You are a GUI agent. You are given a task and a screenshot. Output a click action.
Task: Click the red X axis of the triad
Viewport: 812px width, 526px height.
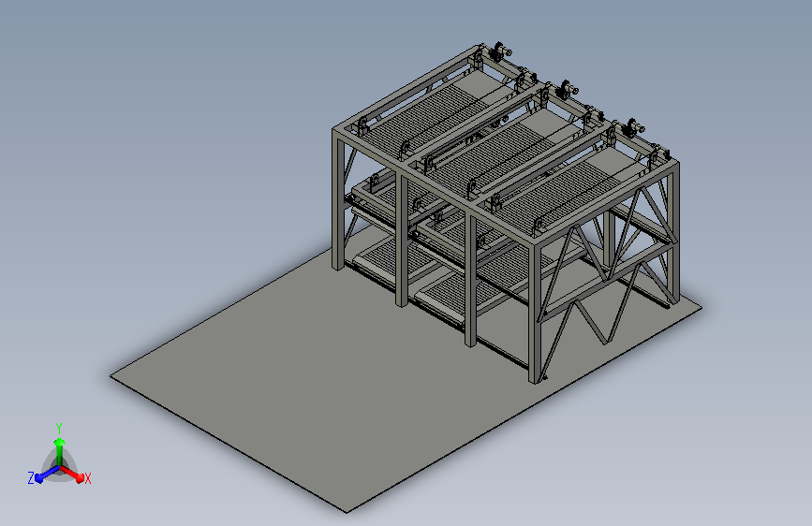(72, 474)
